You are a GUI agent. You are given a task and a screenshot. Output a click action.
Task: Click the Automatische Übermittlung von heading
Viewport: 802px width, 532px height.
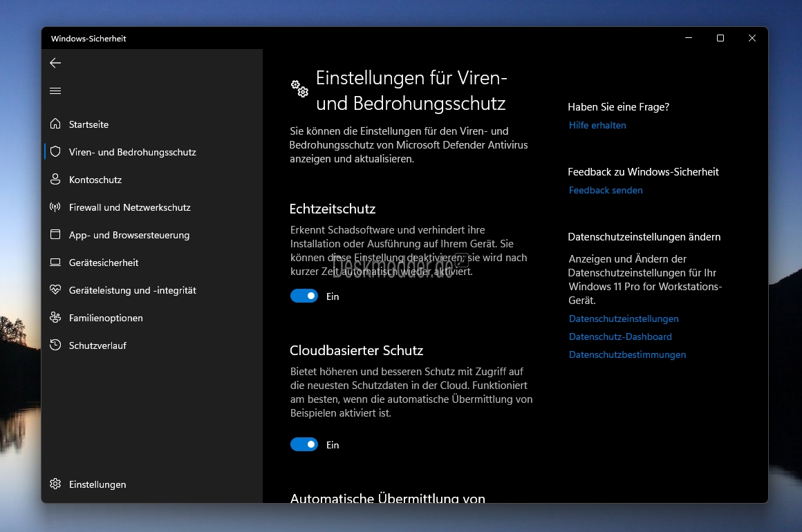coord(387,497)
